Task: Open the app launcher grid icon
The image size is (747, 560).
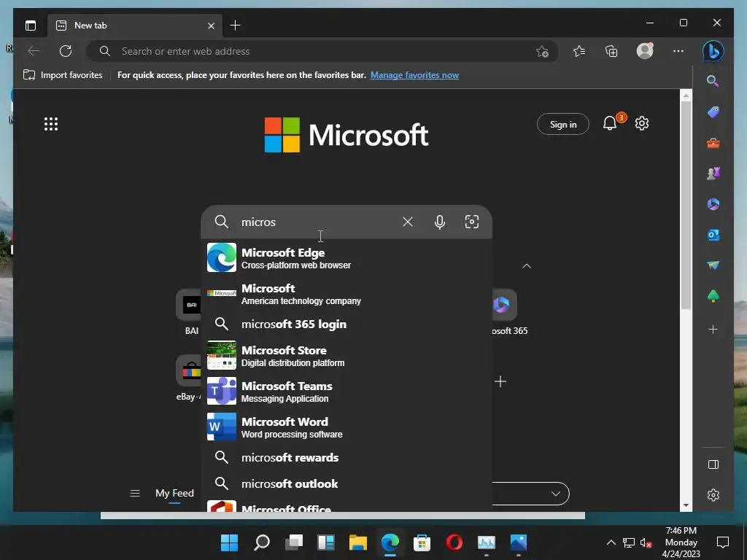Action: [x=51, y=124]
